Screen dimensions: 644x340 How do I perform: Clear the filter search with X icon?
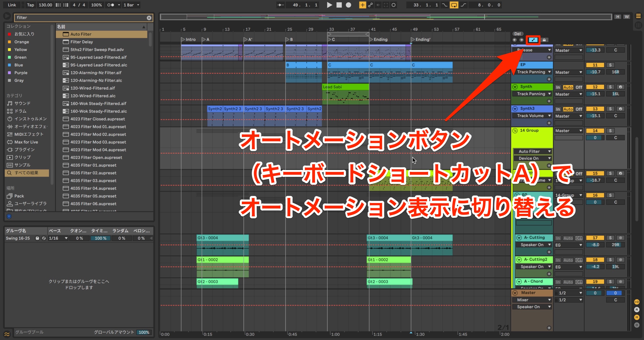click(149, 18)
